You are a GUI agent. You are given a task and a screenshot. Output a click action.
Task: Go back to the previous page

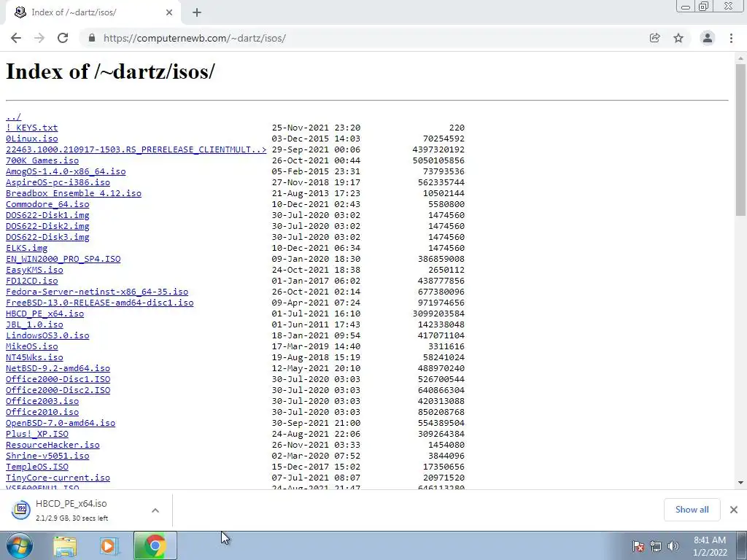pos(16,38)
